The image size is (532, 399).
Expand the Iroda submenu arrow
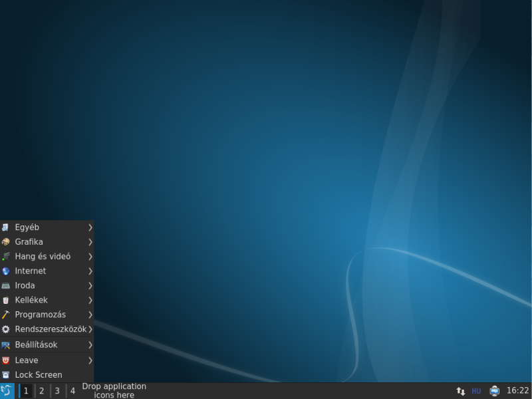tap(90, 286)
